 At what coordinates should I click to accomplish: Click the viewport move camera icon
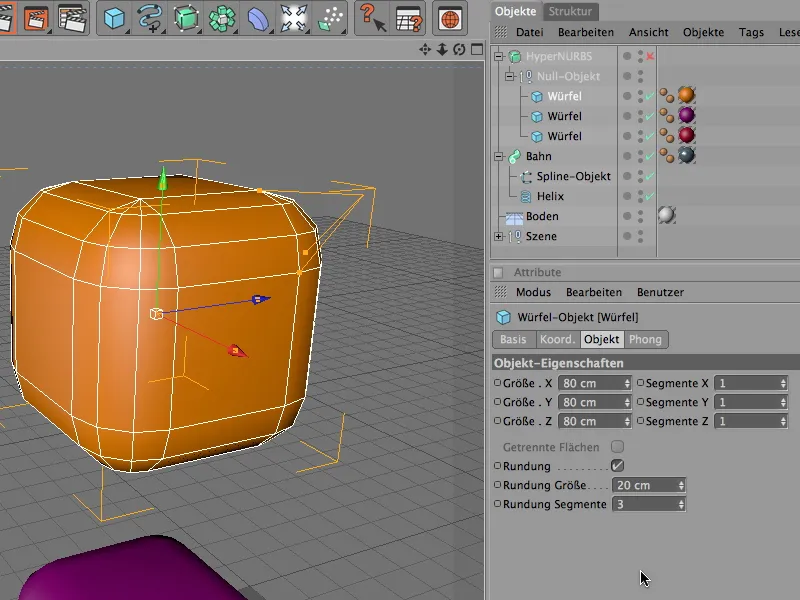click(x=424, y=49)
